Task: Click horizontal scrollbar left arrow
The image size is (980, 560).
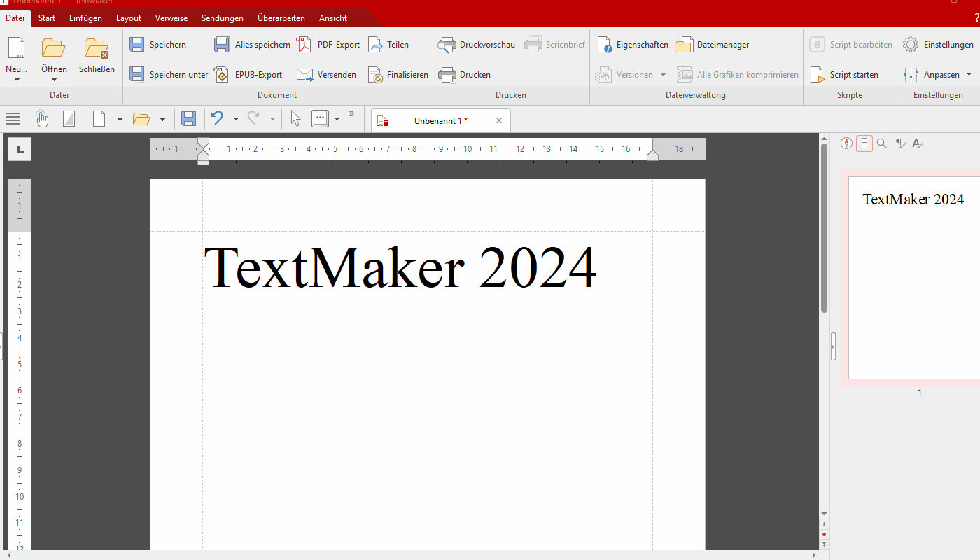Action: [8, 555]
